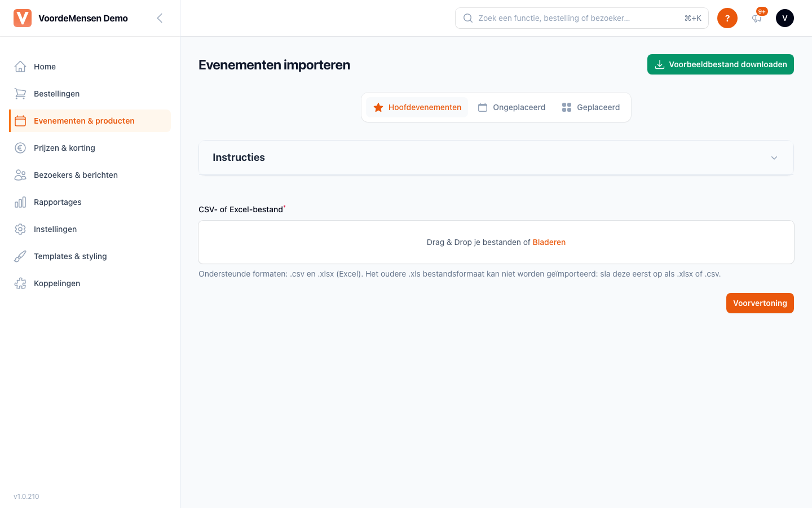Open the Home icon in sidebar
Image resolution: width=812 pixels, height=508 pixels.
tap(20, 67)
